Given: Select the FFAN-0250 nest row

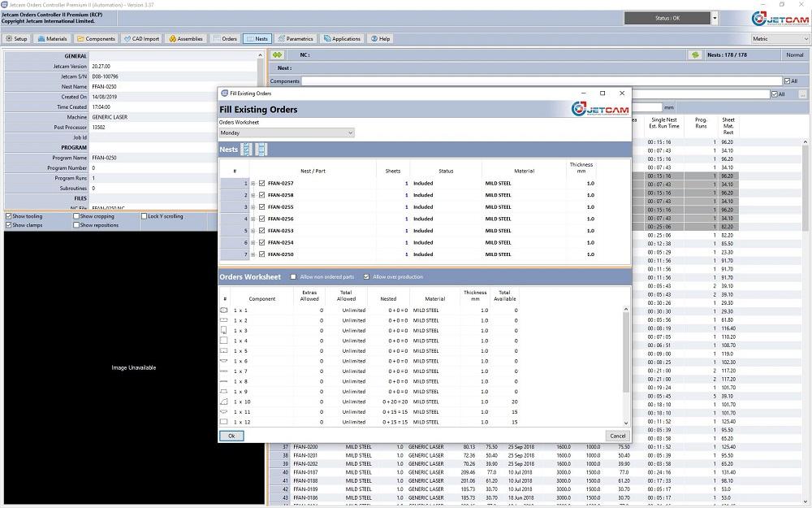Looking at the screenshot, I should 281,254.
